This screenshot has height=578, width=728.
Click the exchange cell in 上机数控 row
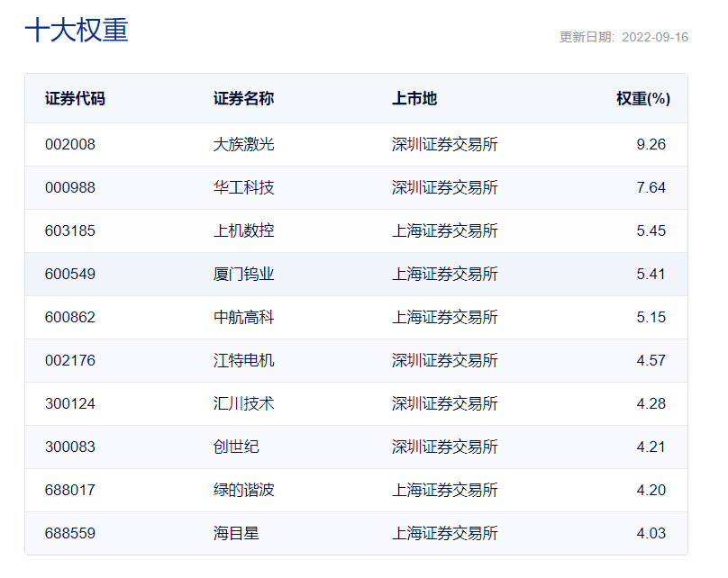[445, 230]
